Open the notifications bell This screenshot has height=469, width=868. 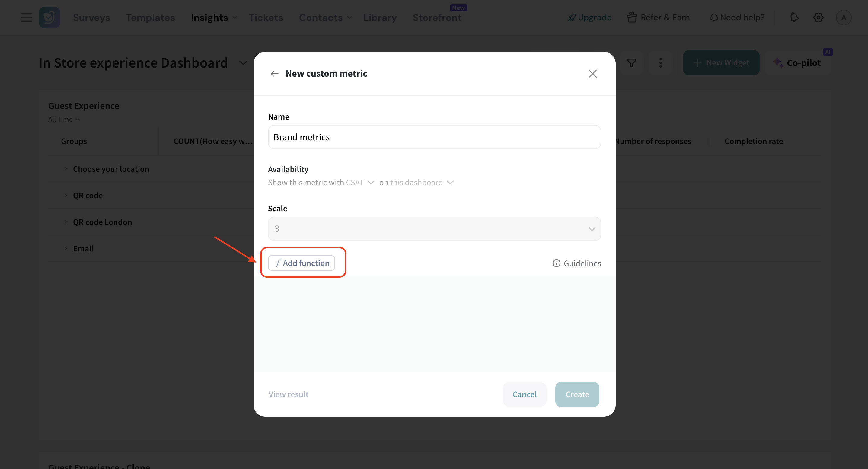(x=794, y=18)
